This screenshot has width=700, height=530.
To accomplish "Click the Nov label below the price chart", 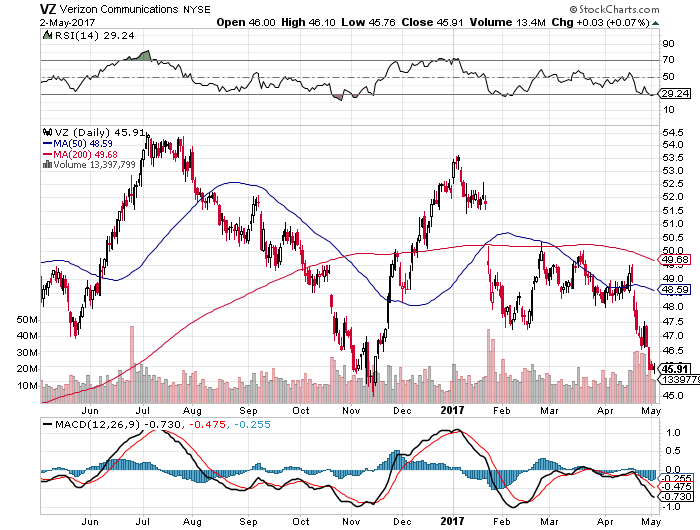I will tap(351, 410).
